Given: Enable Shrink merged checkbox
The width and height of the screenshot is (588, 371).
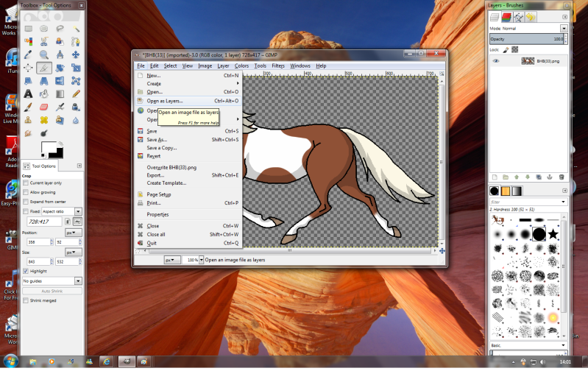Looking at the screenshot, I should 26,301.
